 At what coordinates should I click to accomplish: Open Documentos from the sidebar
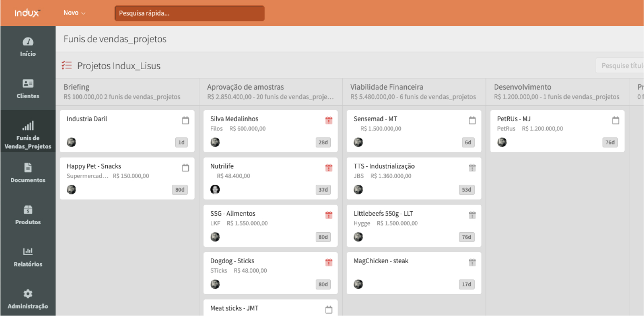pyautogui.click(x=28, y=173)
